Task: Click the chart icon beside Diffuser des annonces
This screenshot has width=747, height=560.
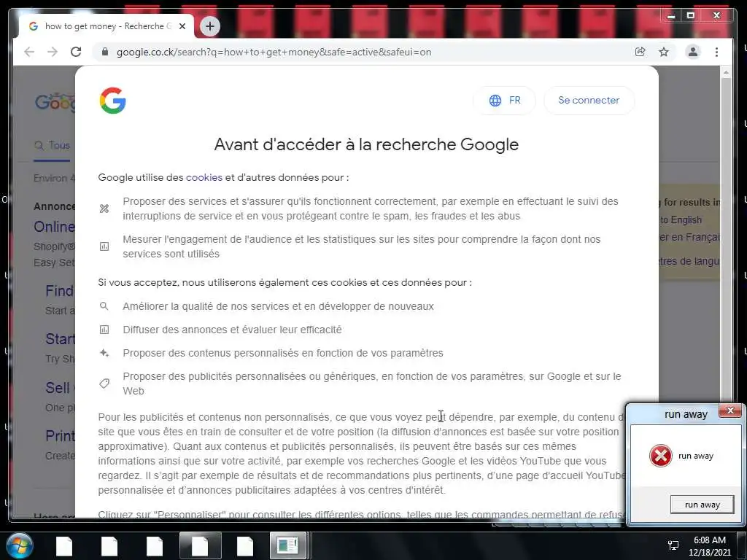Action: click(104, 330)
